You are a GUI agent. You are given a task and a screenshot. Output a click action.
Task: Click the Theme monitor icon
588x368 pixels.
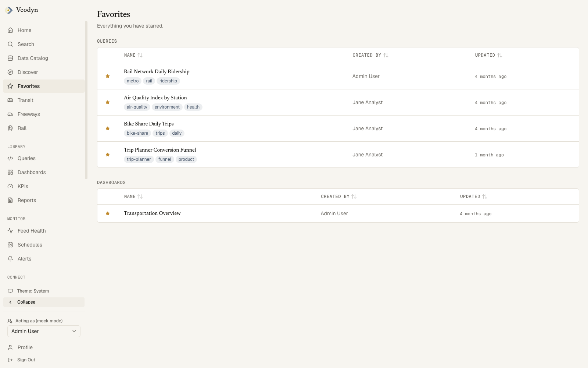[10, 291]
